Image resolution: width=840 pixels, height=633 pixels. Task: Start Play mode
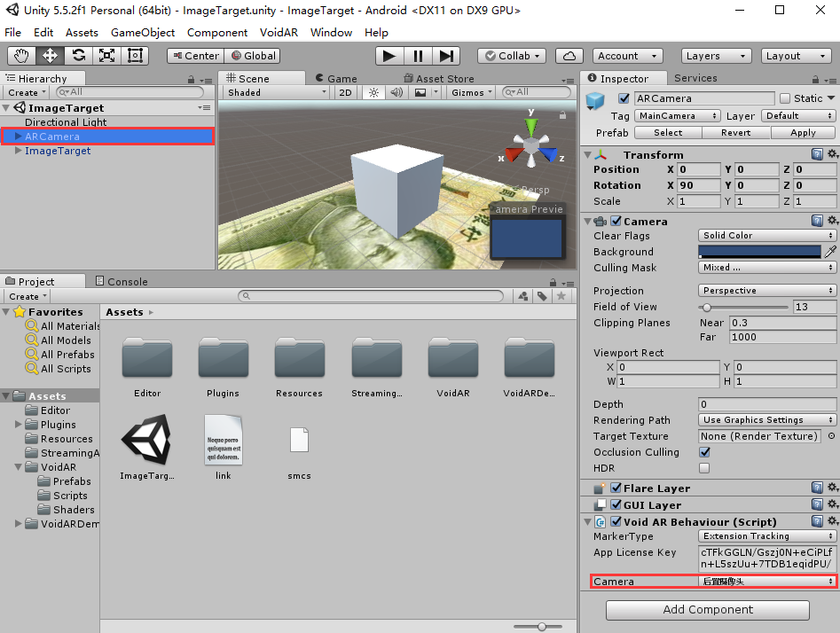click(x=389, y=56)
